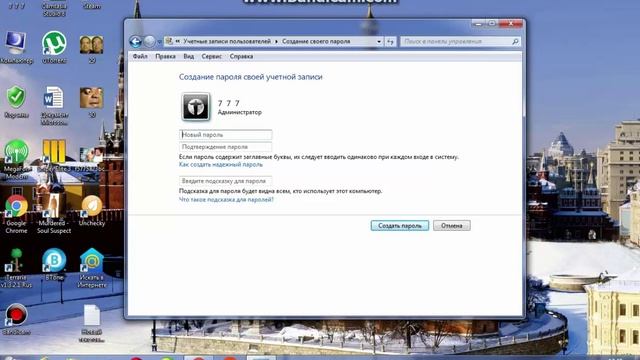Viewport: 640px width, 360px height.
Task: Open the Сервис menu
Action: click(211, 56)
